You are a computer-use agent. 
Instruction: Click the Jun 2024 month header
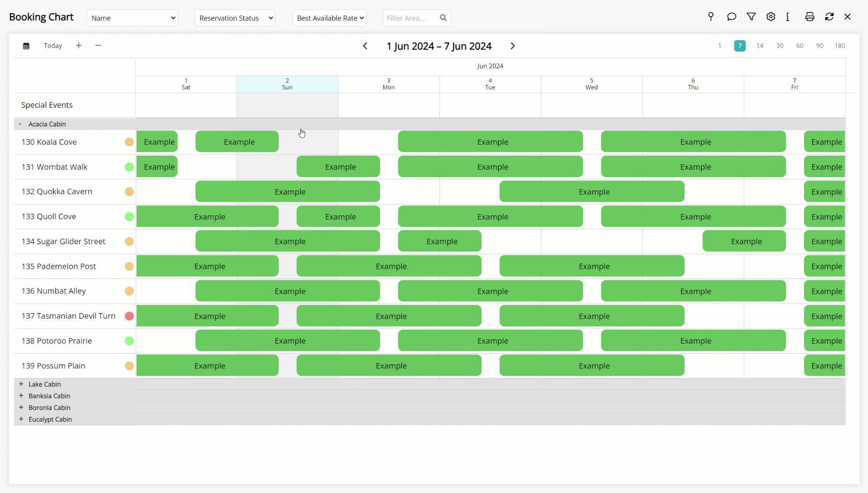tap(490, 66)
